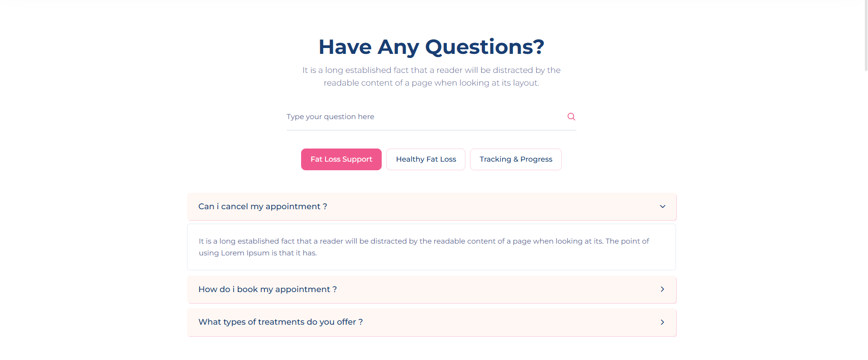Image resolution: width=868 pixels, height=360 pixels.
Task: Open the "How do i book my appointment ?" question
Action: tap(268, 289)
